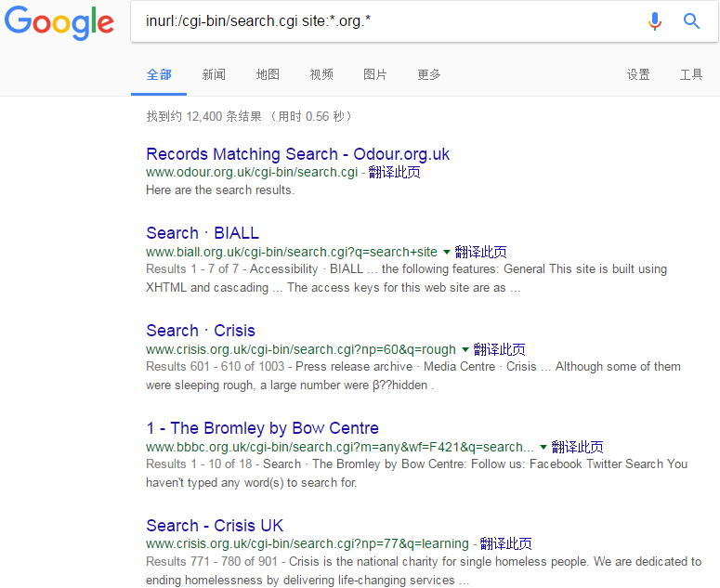Open the 视频 tab
The image size is (720, 588).
[x=321, y=74]
